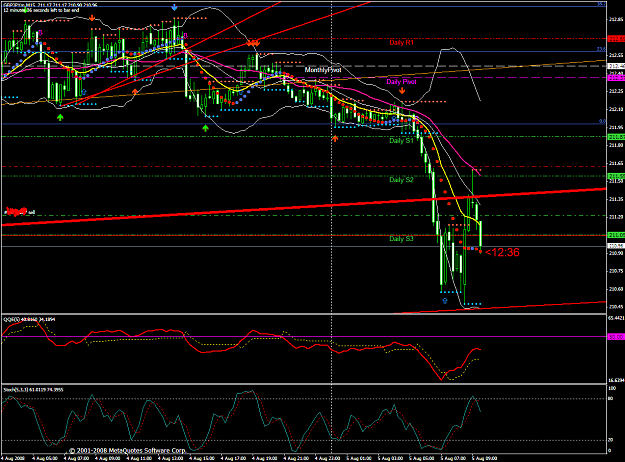The height and width of the screenshot is (462, 625).
Task: Click the red <12:36 bar countdown label
Action: tap(502, 252)
